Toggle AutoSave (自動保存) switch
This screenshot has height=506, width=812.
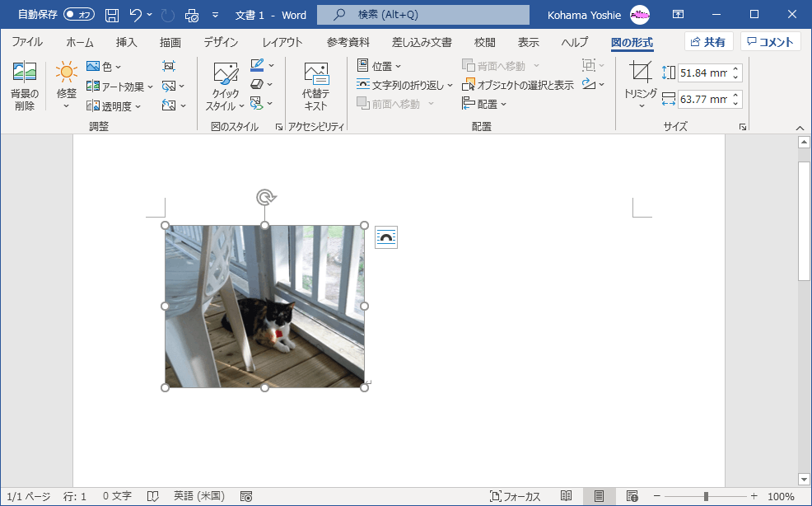tap(79, 15)
